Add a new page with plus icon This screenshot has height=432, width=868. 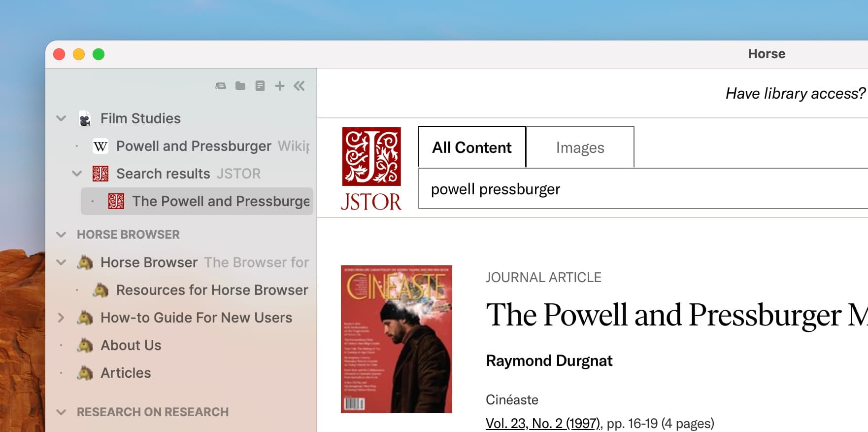(280, 86)
